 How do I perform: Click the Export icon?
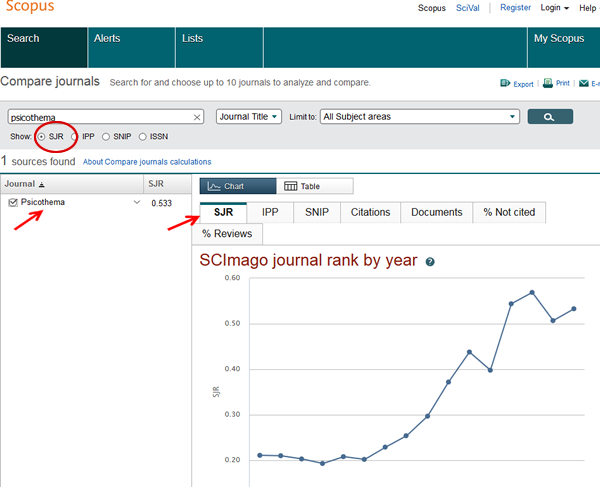pos(506,84)
